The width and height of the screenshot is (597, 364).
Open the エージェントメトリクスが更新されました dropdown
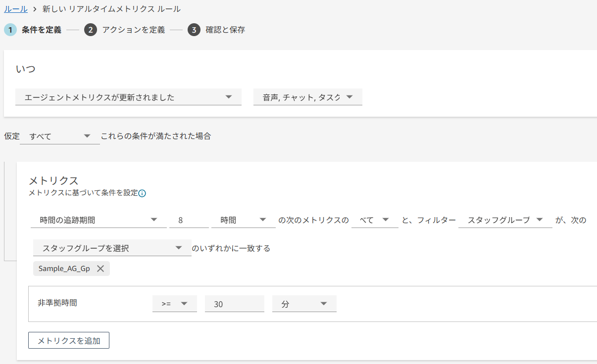128,97
